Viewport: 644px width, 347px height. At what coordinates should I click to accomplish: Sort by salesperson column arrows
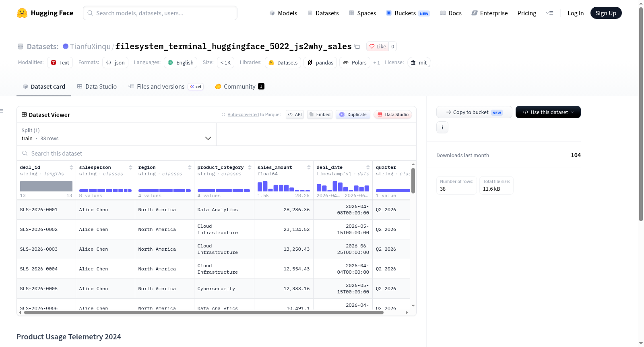click(x=130, y=167)
